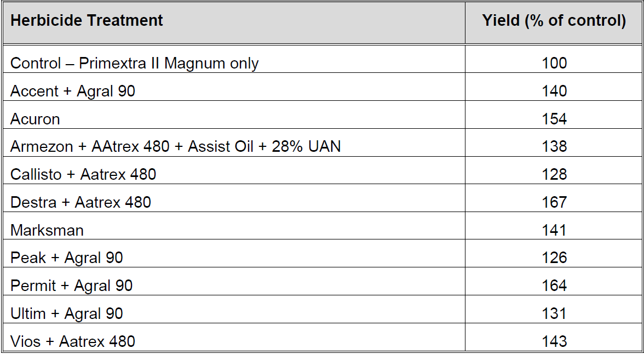Select the Accent + Agral 90 row
Screen dimensions: 644x354
[73, 91]
